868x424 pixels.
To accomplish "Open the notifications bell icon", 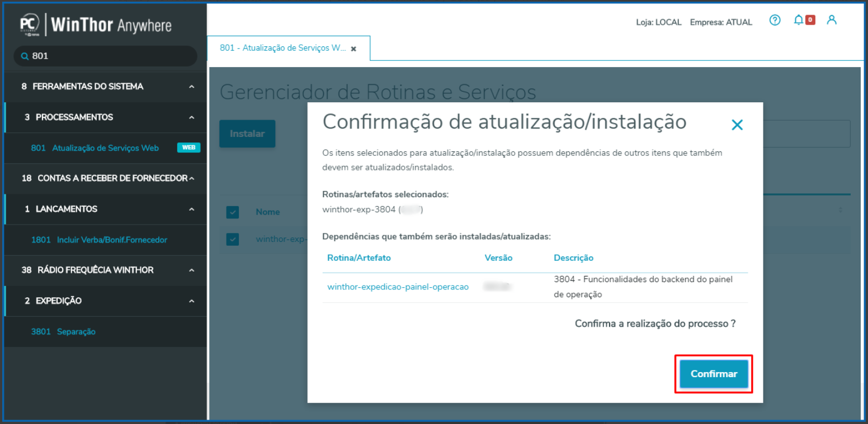I will [798, 20].
